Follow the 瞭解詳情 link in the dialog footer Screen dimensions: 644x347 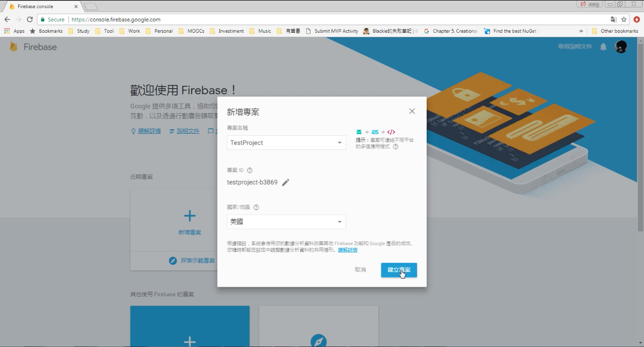(348, 250)
